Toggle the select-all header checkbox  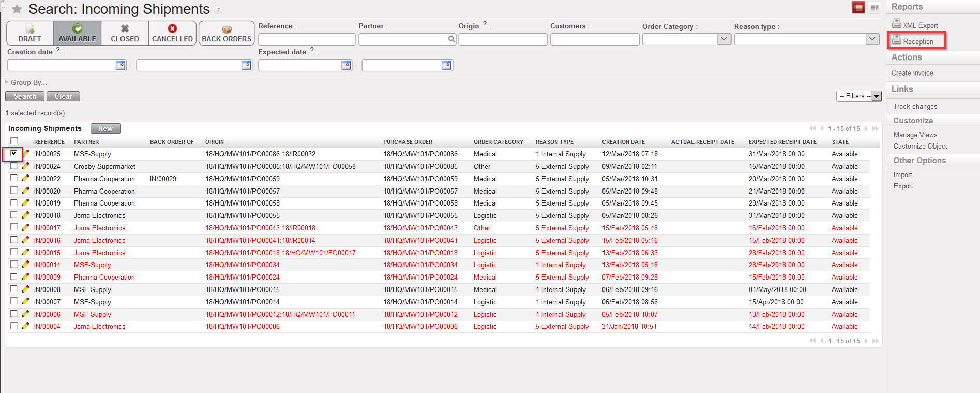(14, 141)
